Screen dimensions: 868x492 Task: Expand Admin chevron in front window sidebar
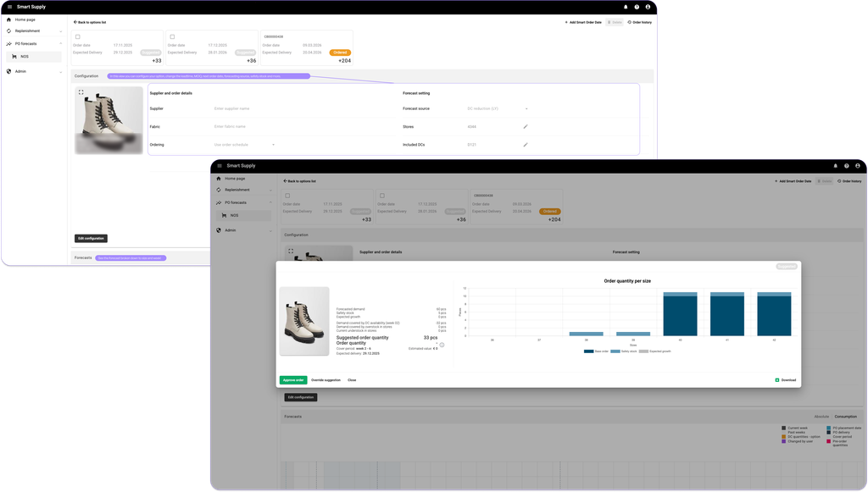[x=270, y=230]
